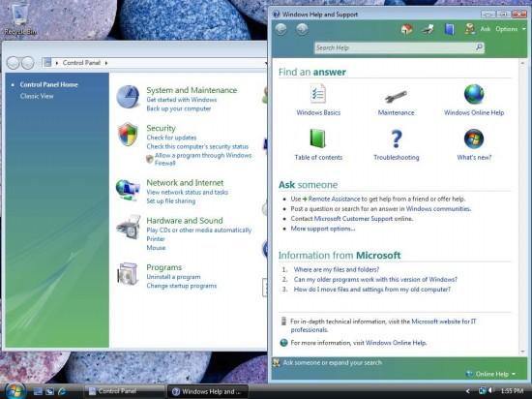Switch to Windows Help taskbar button
The width and height of the screenshot is (532, 399).
coord(207,391)
